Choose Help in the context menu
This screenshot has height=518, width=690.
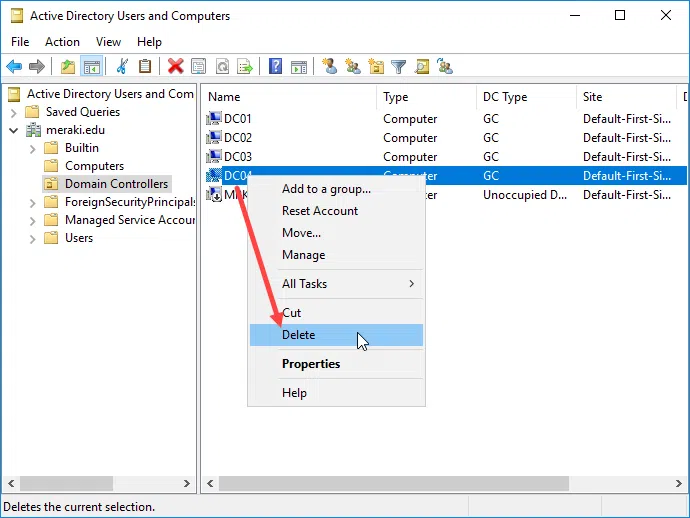(336, 393)
